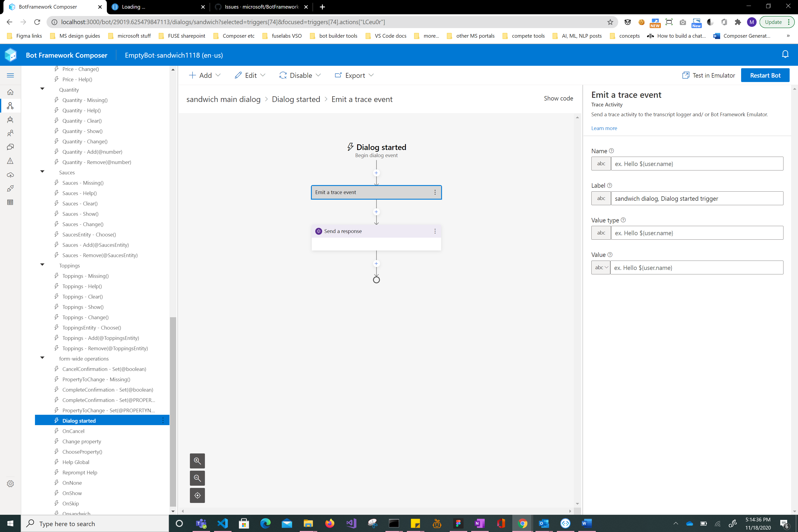Click the Restart Bot button
Image resolution: width=798 pixels, height=532 pixels.
click(x=765, y=75)
